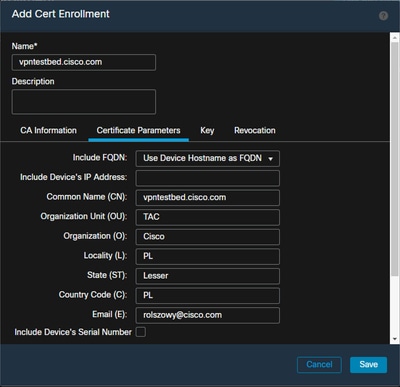This screenshot has height=387, width=400.
Task: Select the Certificate Parameters tab
Action: 138,130
